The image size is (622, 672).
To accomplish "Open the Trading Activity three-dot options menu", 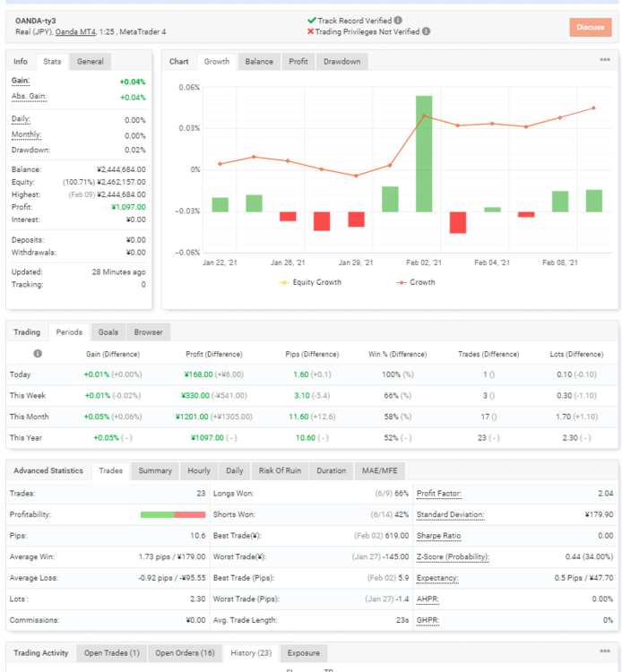I will (604, 651).
